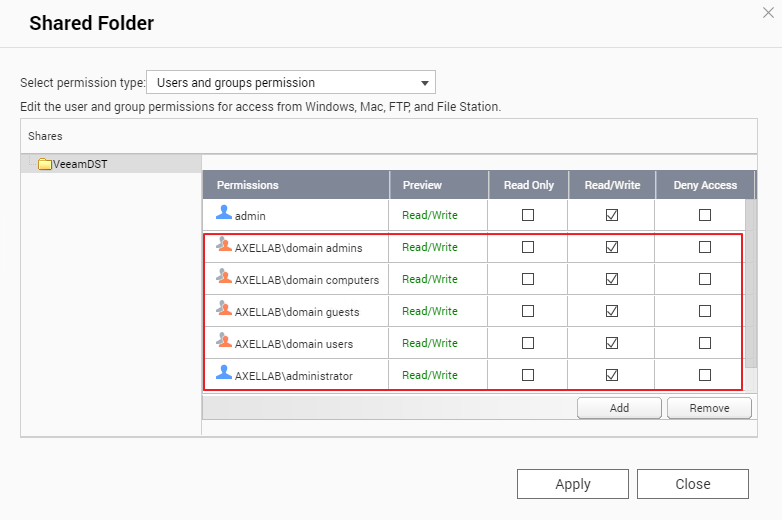
Task: Click the Deny Access column header
Action: point(705,185)
